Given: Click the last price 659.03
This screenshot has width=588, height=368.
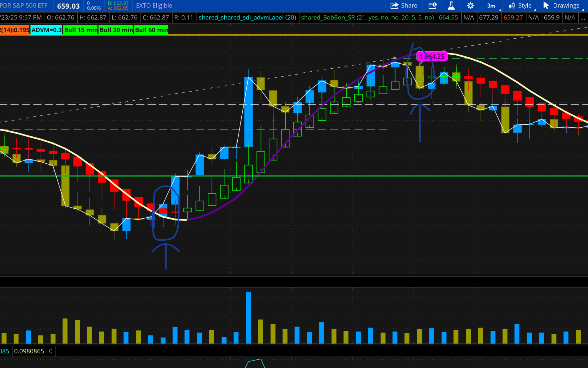Looking at the screenshot, I should pyautogui.click(x=68, y=6).
